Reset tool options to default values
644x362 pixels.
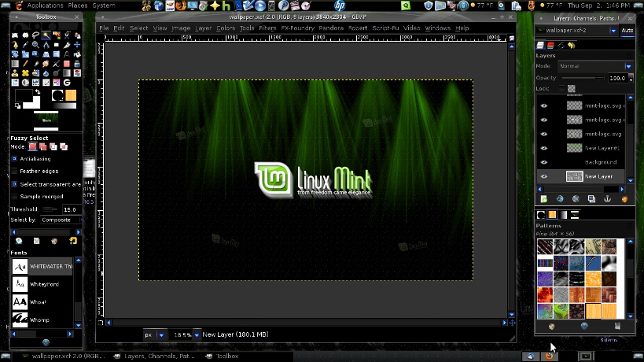(x=72, y=241)
